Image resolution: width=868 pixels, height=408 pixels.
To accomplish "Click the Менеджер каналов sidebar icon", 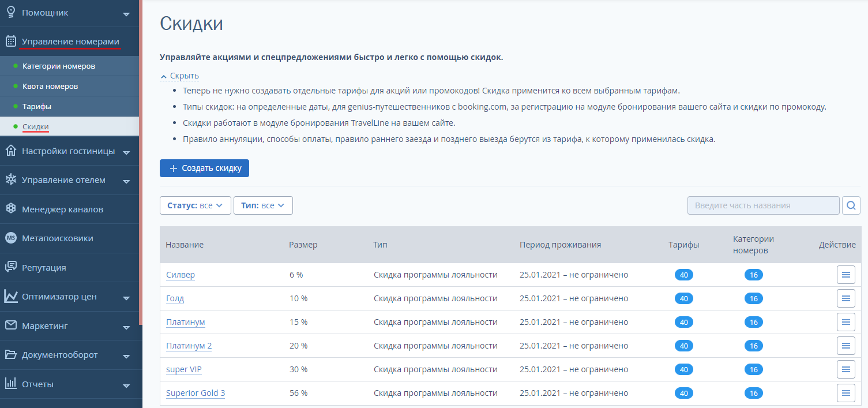I will click(x=10, y=209).
